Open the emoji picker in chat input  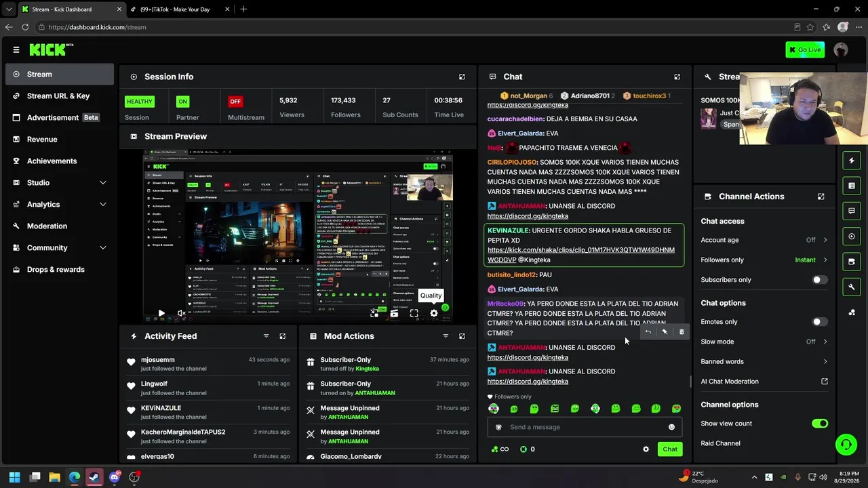pyautogui.click(x=671, y=427)
